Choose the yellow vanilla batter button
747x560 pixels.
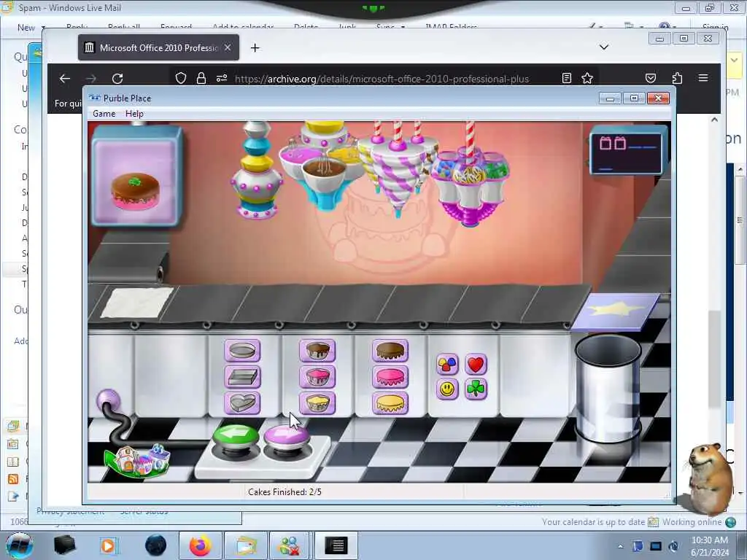point(317,402)
